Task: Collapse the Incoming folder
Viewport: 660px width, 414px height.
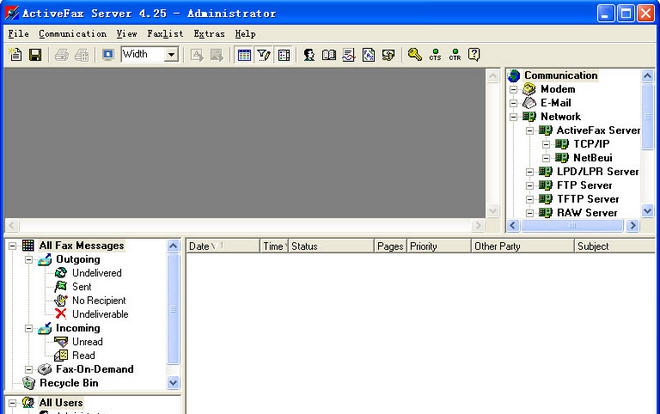Action: [x=29, y=328]
